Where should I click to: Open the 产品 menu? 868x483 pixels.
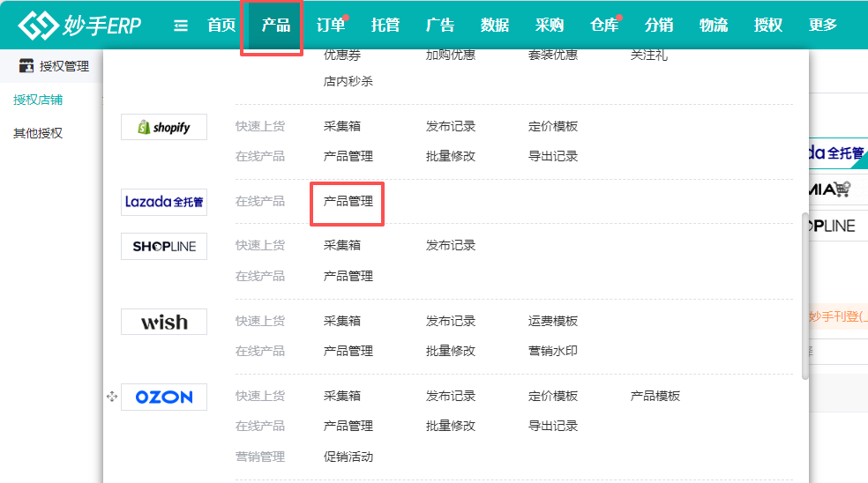coord(276,25)
